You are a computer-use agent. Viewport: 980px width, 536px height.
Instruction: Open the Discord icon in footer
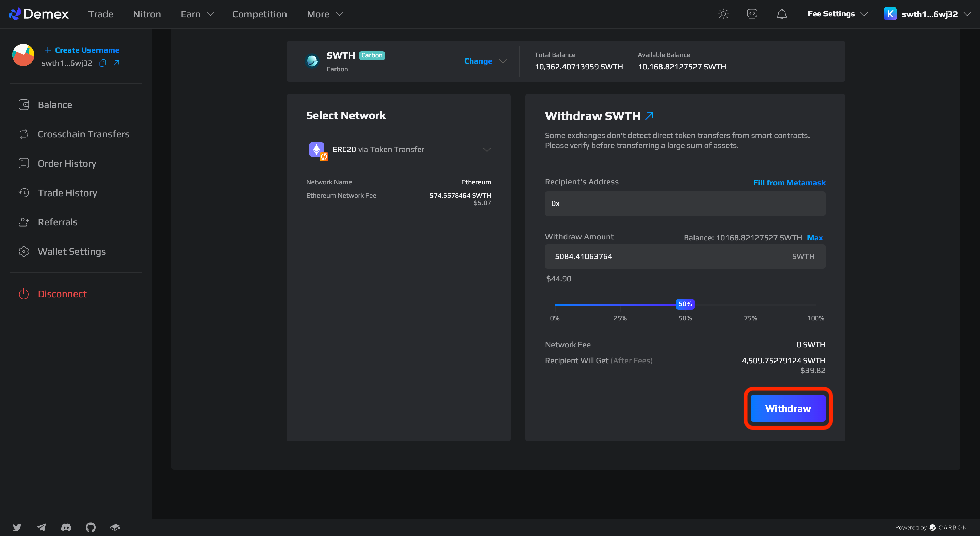(66, 527)
